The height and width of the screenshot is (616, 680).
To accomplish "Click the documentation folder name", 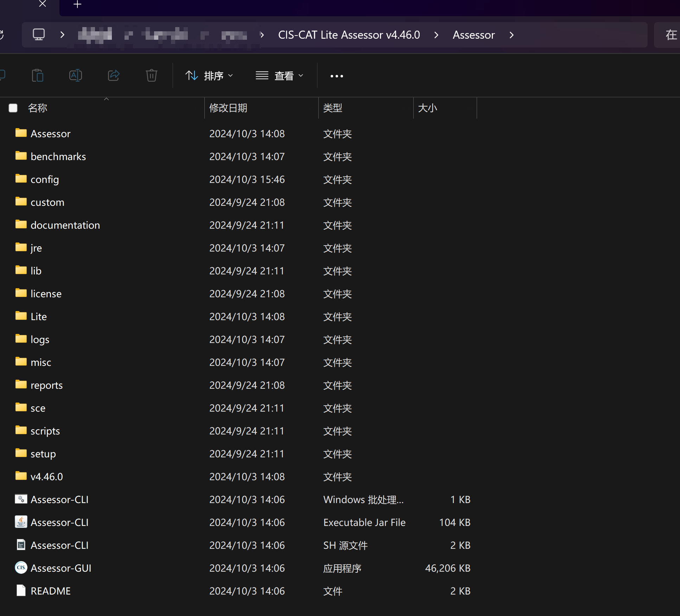I will [65, 225].
